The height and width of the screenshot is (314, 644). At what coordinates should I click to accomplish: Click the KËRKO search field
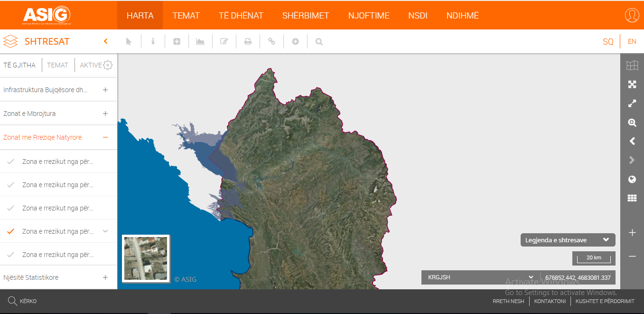28,301
